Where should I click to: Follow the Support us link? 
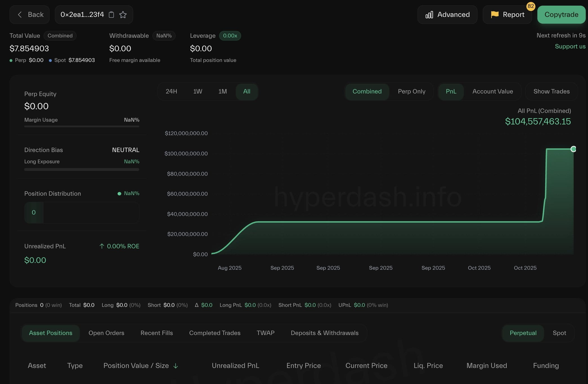(x=570, y=46)
